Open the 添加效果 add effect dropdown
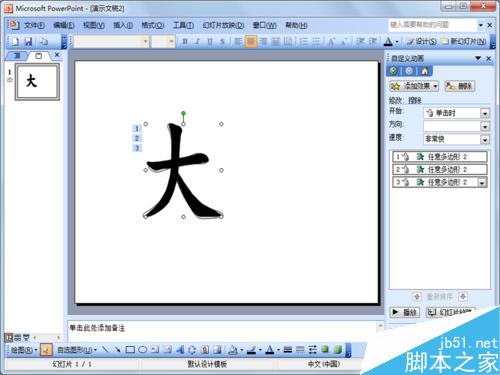This screenshot has width=500, height=375. click(414, 86)
